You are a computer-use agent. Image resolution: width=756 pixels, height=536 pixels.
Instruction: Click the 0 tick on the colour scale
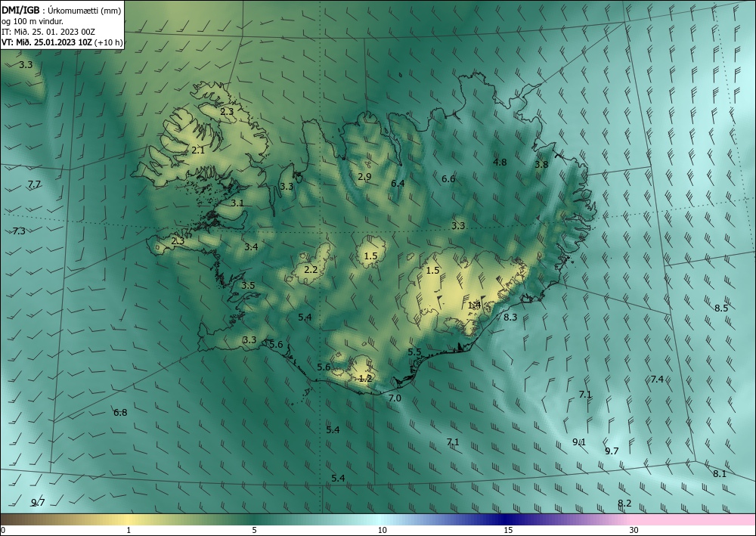click(3, 531)
